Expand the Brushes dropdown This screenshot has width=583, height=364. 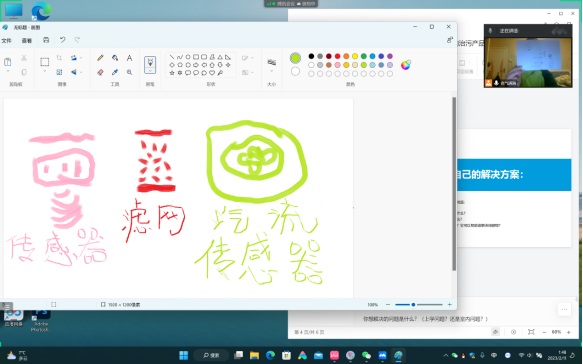click(x=150, y=71)
